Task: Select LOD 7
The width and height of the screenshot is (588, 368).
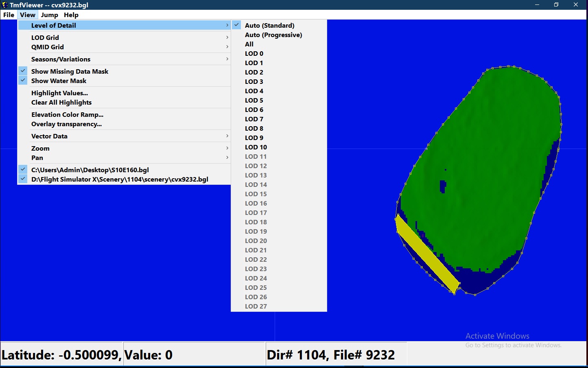Action: pyautogui.click(x=279, y=119)
